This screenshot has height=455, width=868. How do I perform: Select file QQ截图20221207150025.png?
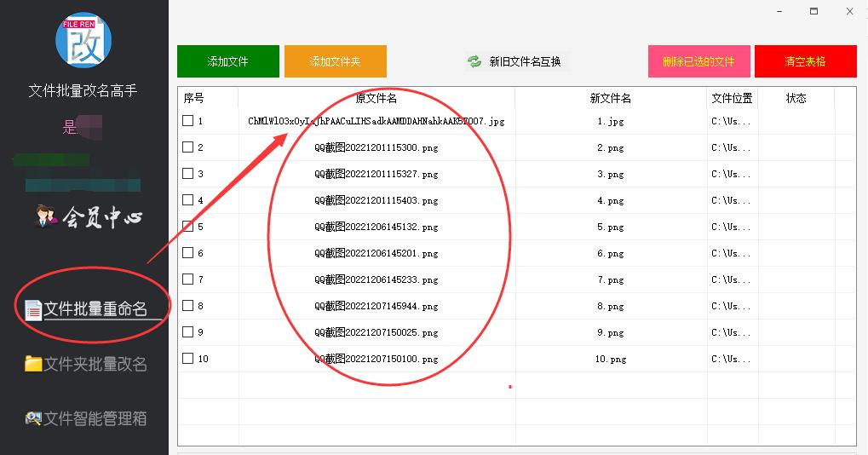[x=377, y=332]
